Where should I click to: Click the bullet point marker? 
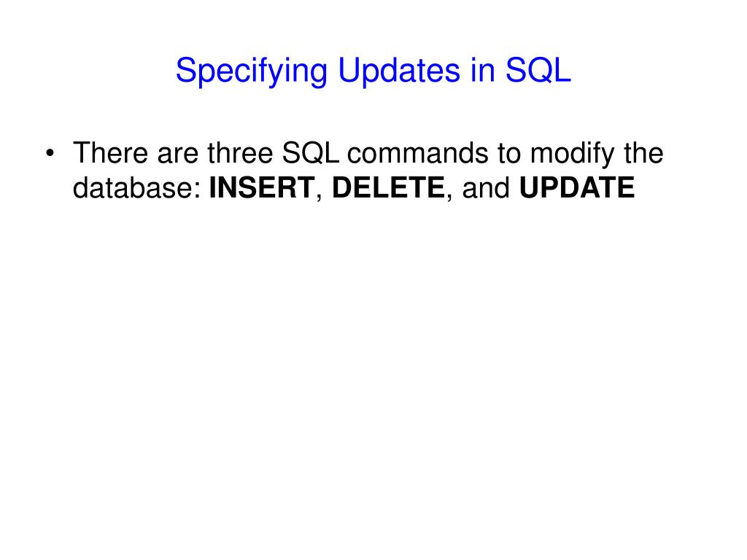pos(50,153)
